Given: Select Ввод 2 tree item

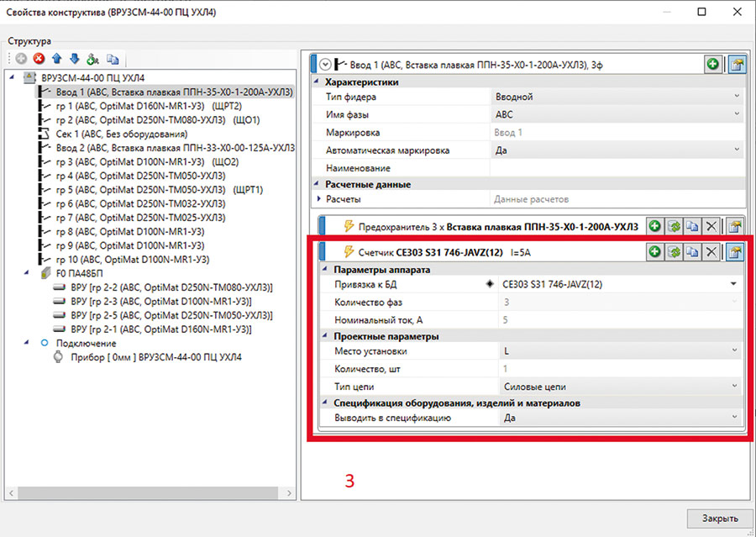Looking at the screenshot, I should [x=175, y=148].
